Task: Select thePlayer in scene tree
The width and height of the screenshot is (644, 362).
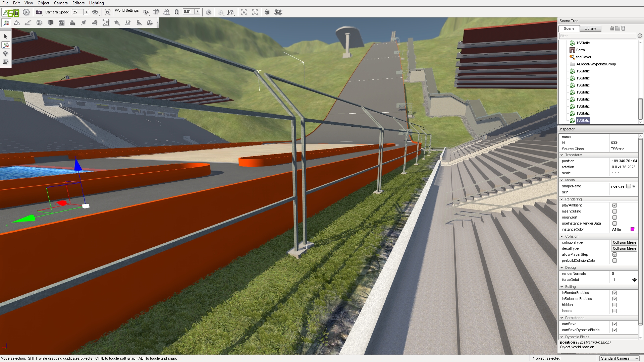Action: tap(583, 57)
